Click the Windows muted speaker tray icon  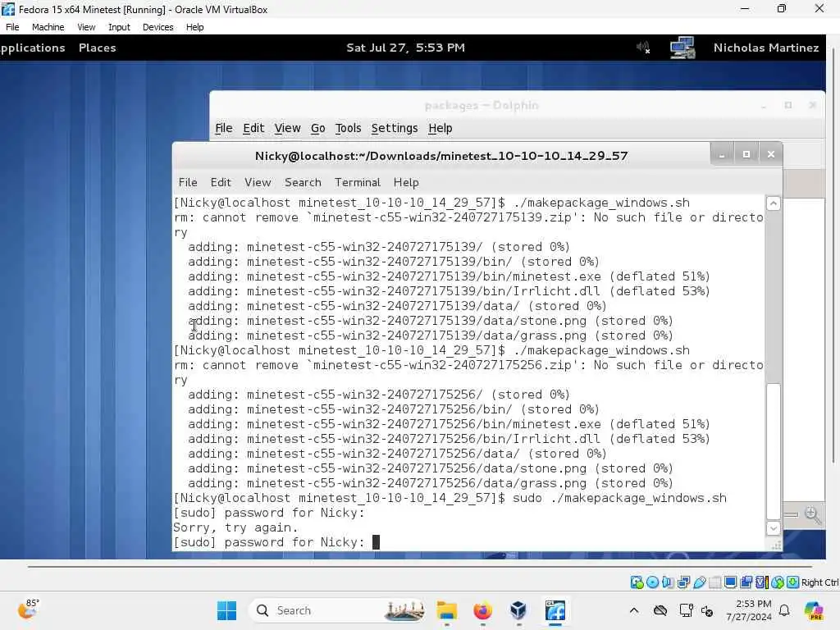coord(707,610)
